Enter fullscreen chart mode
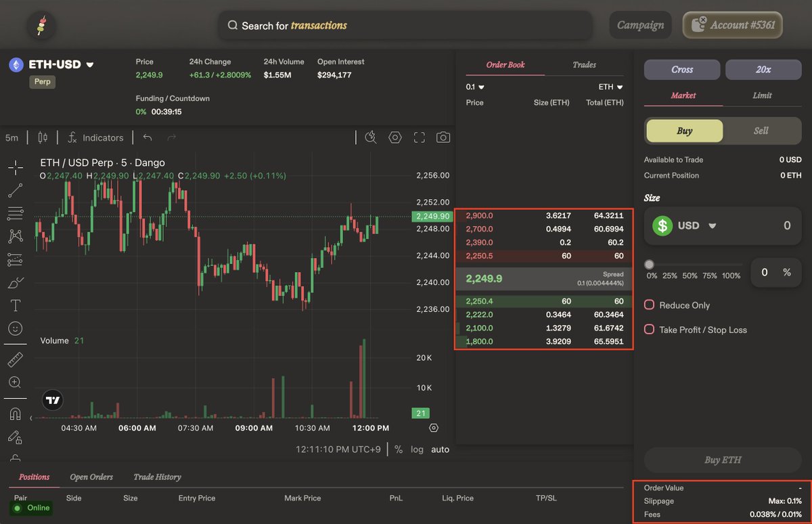812x524 pixels. click(420, 137)
